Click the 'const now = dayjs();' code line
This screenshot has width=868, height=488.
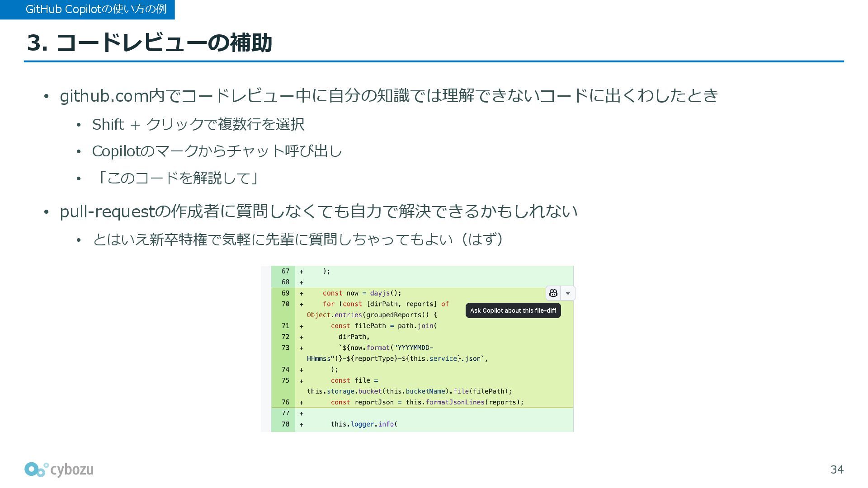362,293
